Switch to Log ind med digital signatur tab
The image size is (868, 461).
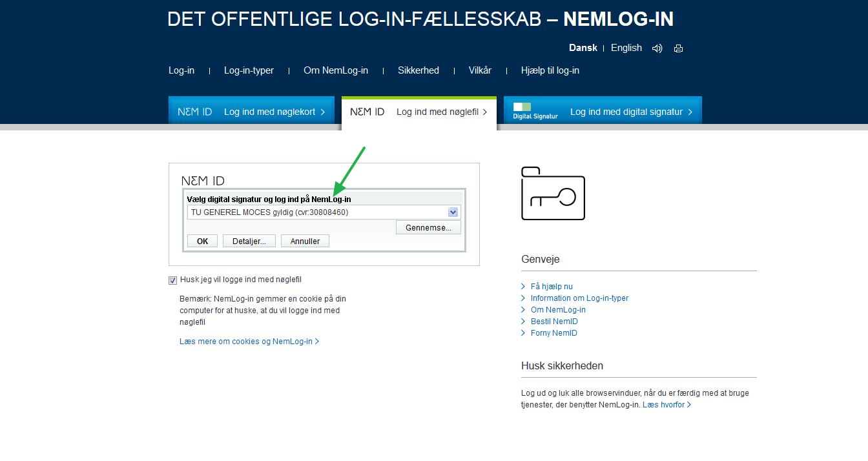point(603,110)
